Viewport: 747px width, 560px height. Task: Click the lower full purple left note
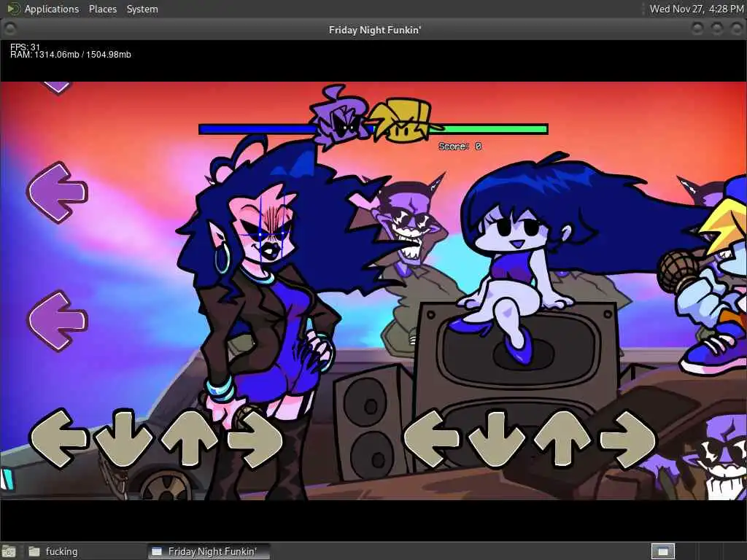(x=57, y=322)
